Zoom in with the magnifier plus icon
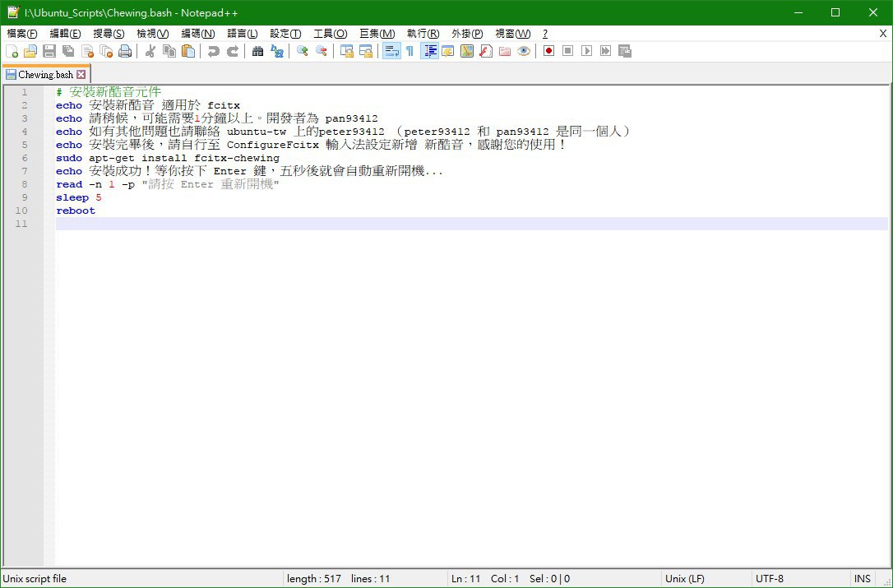Viewport: 893px width, 588px height. tap(303, 51)
